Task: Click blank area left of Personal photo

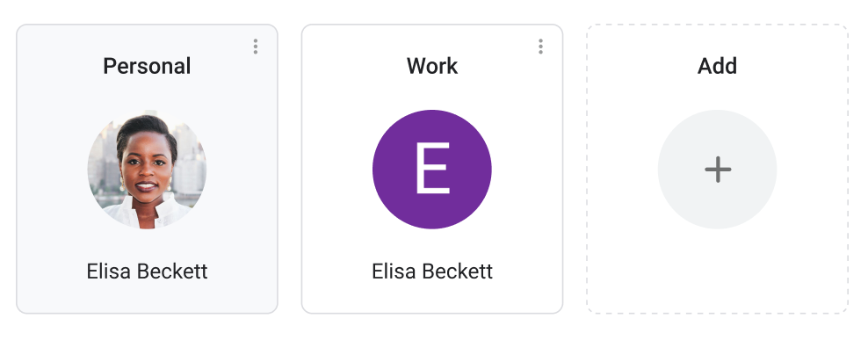Action: 51,170
